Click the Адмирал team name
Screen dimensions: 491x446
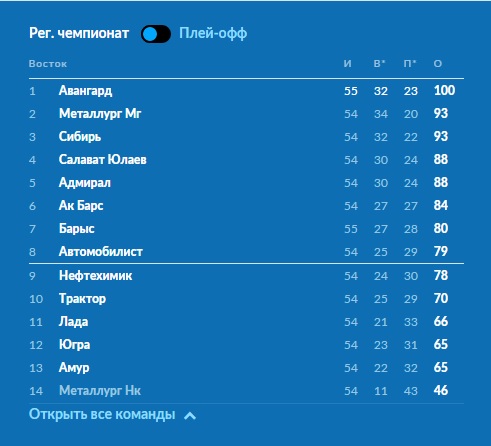pyautogui.click(x=85, y=183)
